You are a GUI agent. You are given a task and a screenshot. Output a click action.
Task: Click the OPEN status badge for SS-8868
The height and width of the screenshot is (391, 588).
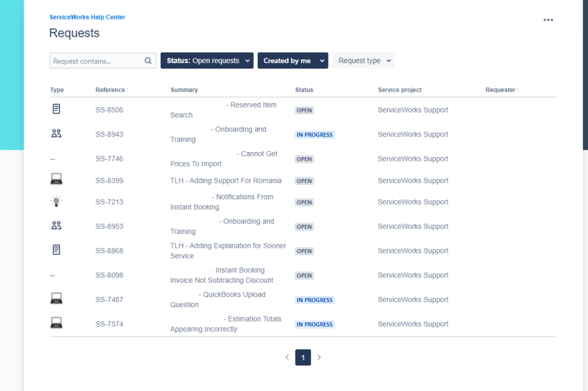304,251
